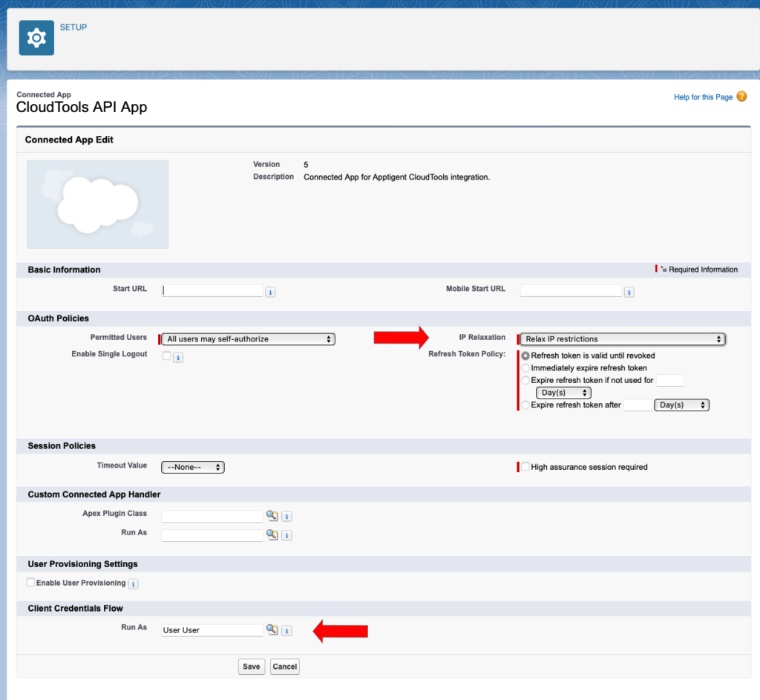Click the User Provisioning Settings section header

pyautogui.click(x=82, y=564)
